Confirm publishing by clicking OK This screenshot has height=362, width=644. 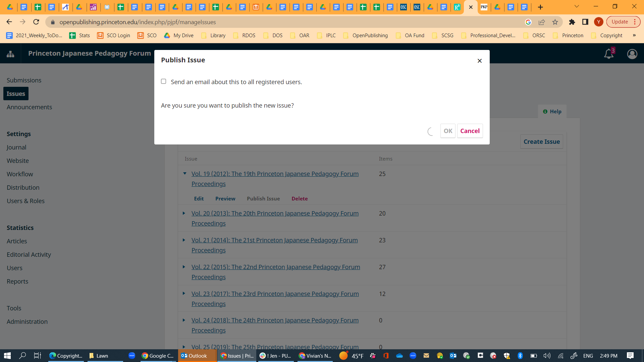click(447, 131)
